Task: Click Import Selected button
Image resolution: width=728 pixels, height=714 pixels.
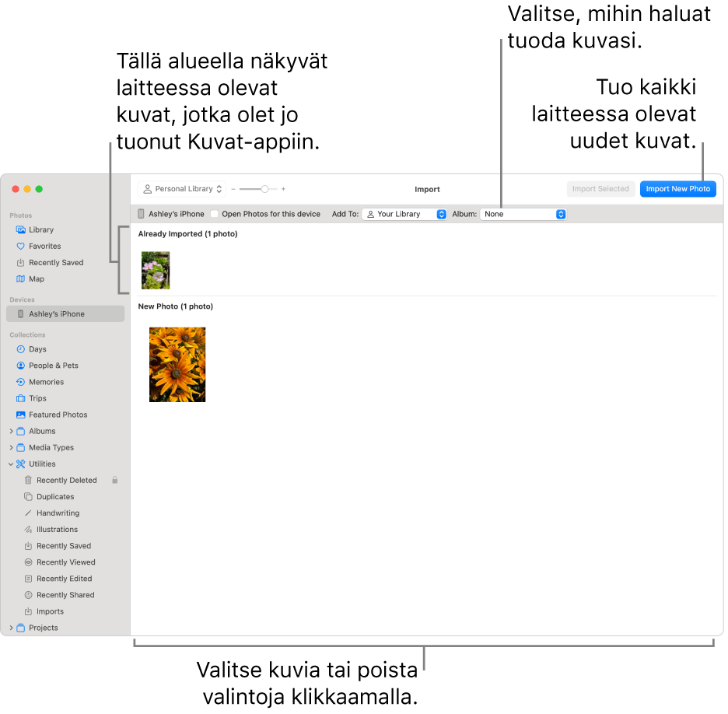Action: point(602,190)
